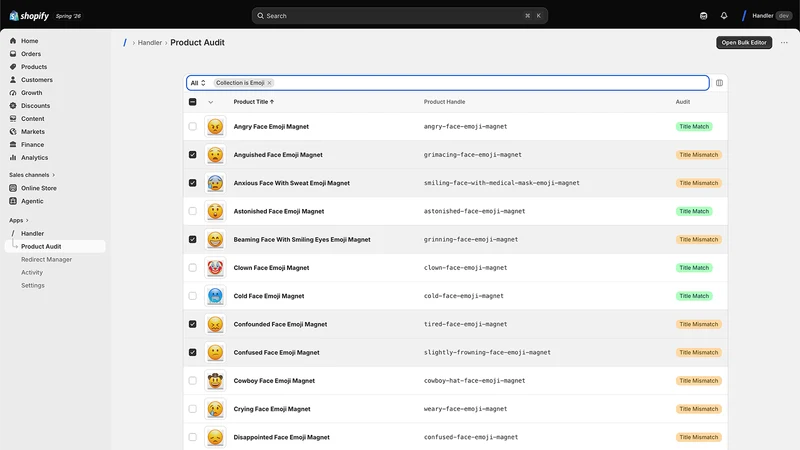Remove the Collection is Emoji filter

(x=269, y=83)
